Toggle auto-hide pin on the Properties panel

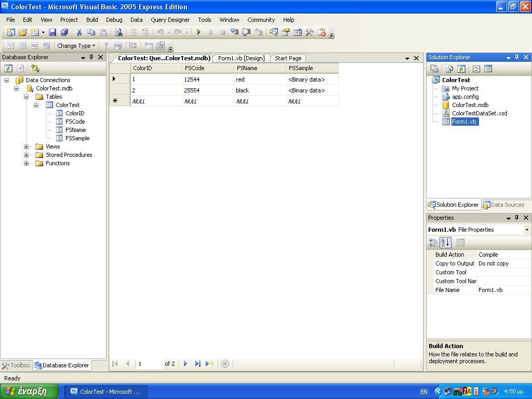tap(517, 218)
